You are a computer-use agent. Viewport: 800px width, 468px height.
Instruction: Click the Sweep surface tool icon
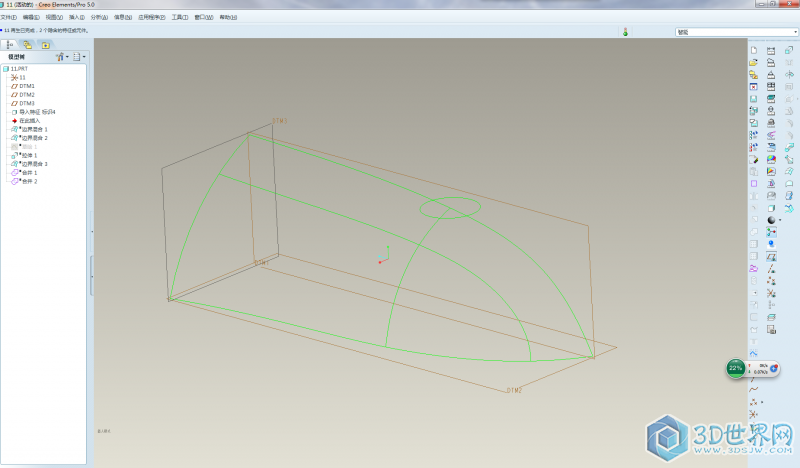[789, 147]
